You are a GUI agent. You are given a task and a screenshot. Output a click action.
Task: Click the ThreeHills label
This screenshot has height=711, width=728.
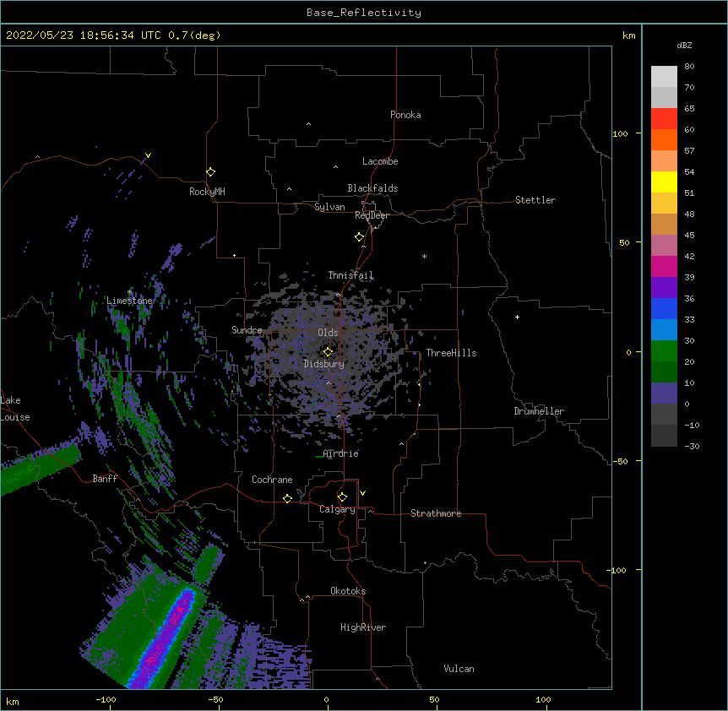click(x=451, y=353)
